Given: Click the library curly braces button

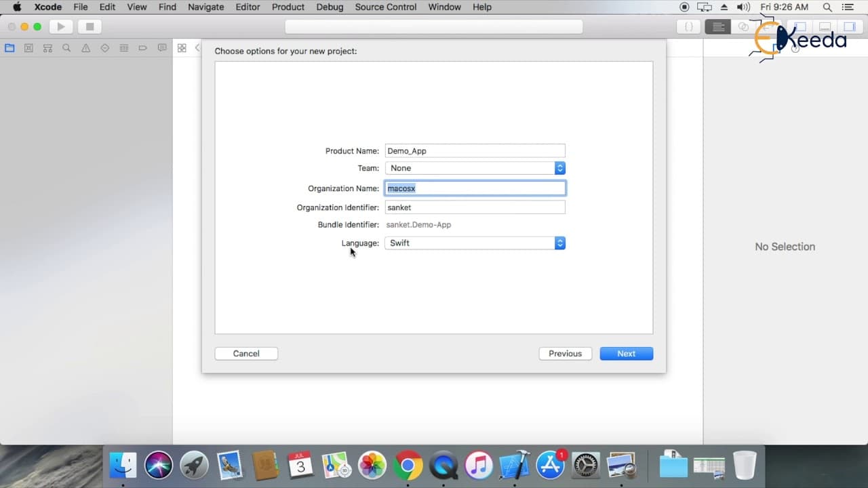Looking at the screenshot, I should [x=688, y=27].
